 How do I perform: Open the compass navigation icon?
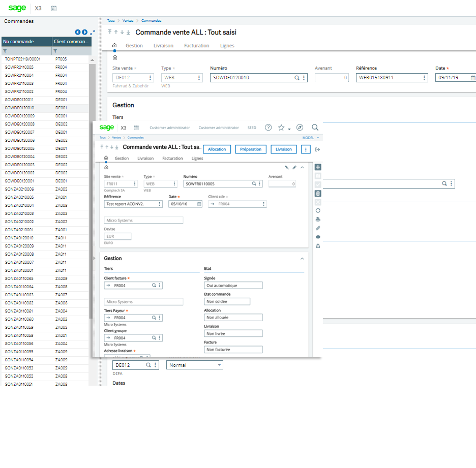300,128
